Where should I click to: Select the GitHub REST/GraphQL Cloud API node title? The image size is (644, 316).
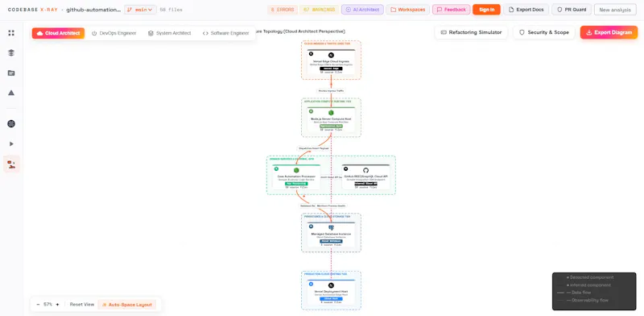(366, 177)
